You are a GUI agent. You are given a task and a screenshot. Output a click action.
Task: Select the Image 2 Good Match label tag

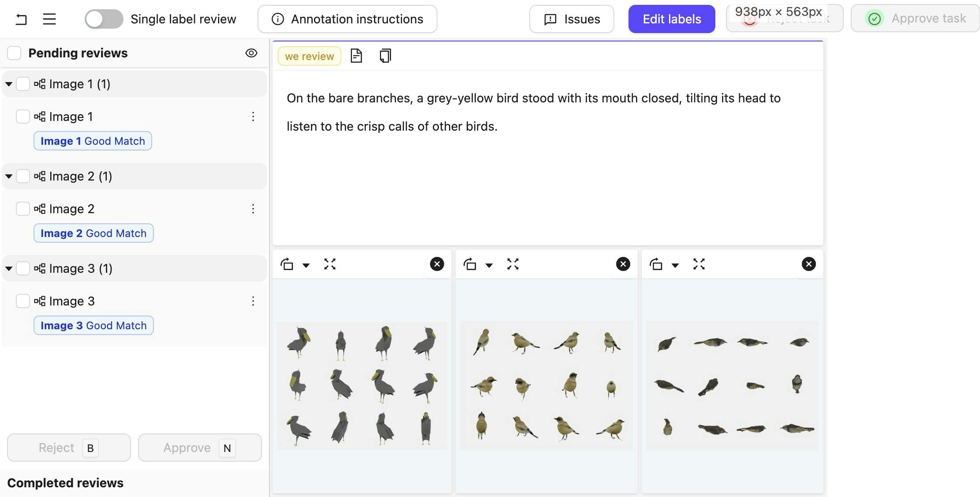94,233
